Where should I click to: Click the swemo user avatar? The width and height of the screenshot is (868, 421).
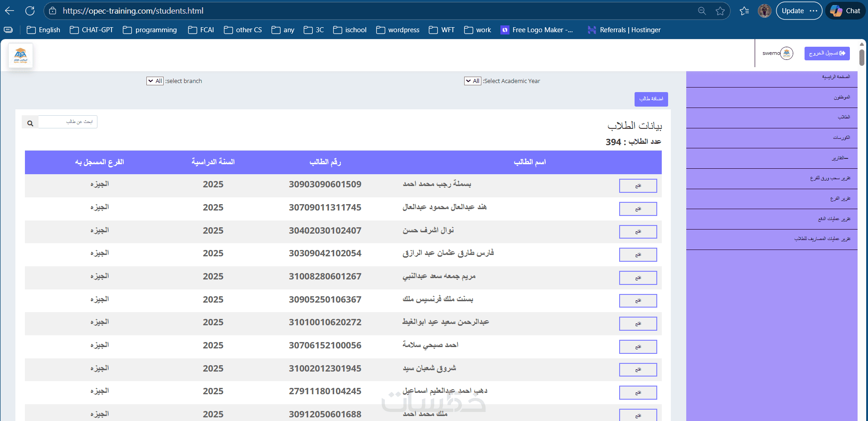point(787,53)
